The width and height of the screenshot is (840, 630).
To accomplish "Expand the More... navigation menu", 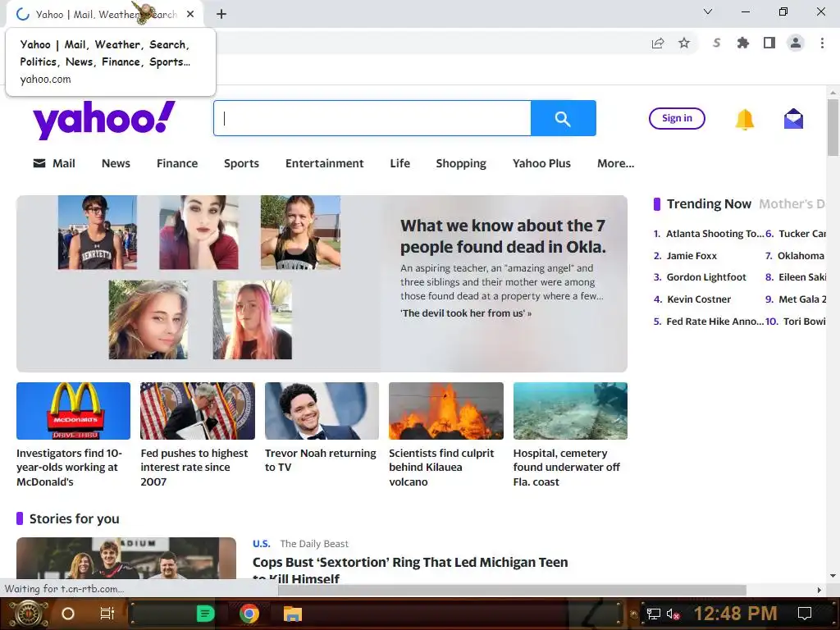I will coord(615,163).
